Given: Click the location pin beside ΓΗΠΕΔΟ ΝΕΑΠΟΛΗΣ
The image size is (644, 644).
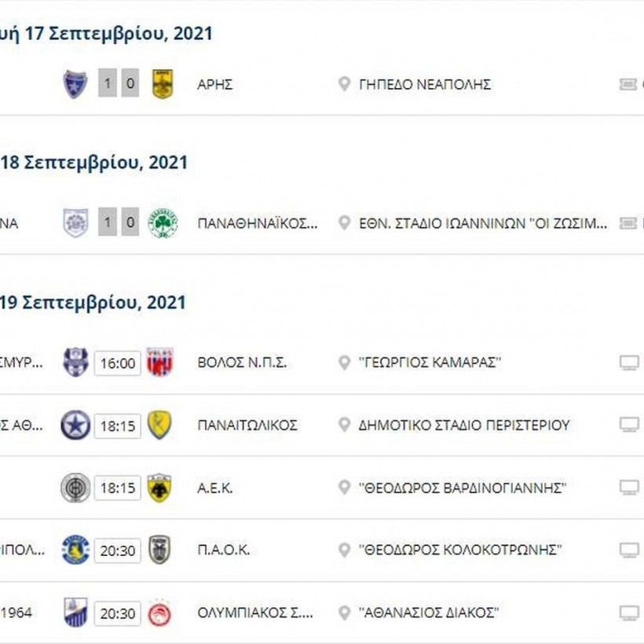Looking at the screenshot, I should [x=343, y=84].
